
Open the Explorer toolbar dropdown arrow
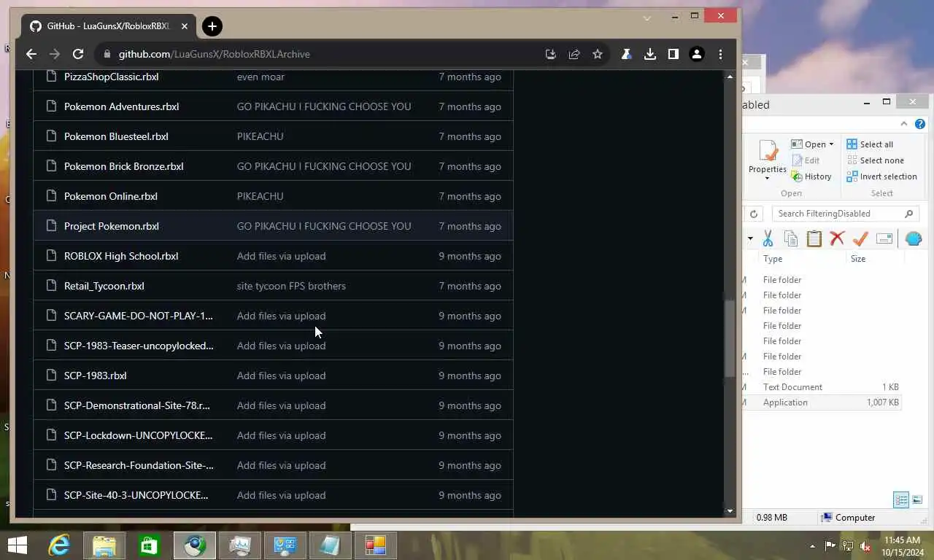pos(750,238)
